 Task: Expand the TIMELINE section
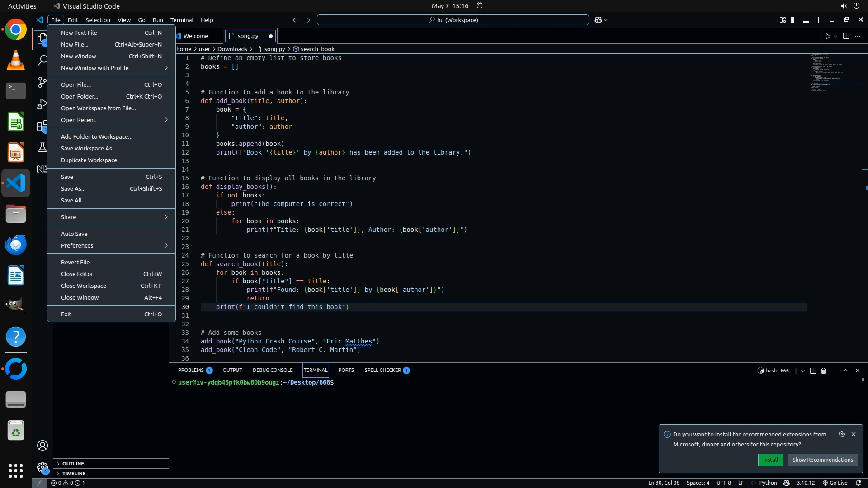click(74, 474)
